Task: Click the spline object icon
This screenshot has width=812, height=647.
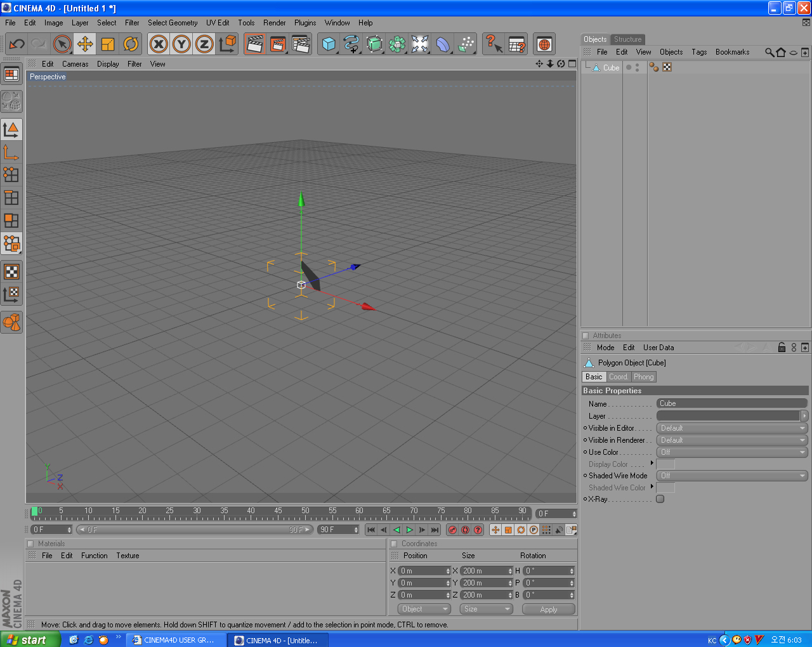Action: point(351,44)
